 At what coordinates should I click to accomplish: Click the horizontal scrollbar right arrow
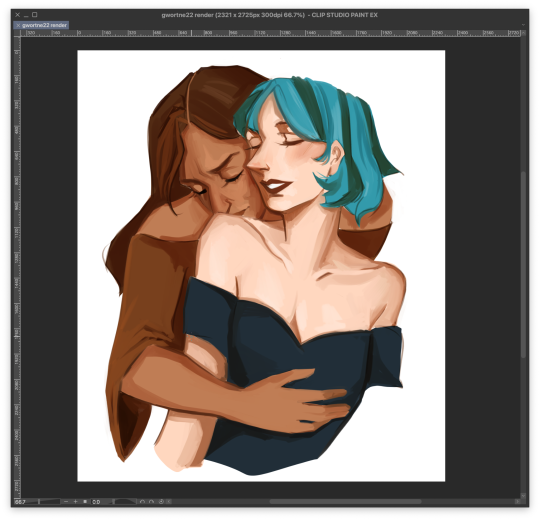(x=517, y=502)
